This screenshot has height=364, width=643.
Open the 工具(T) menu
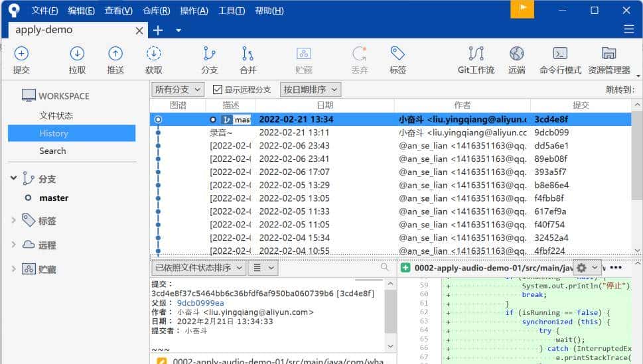(232, 11)
